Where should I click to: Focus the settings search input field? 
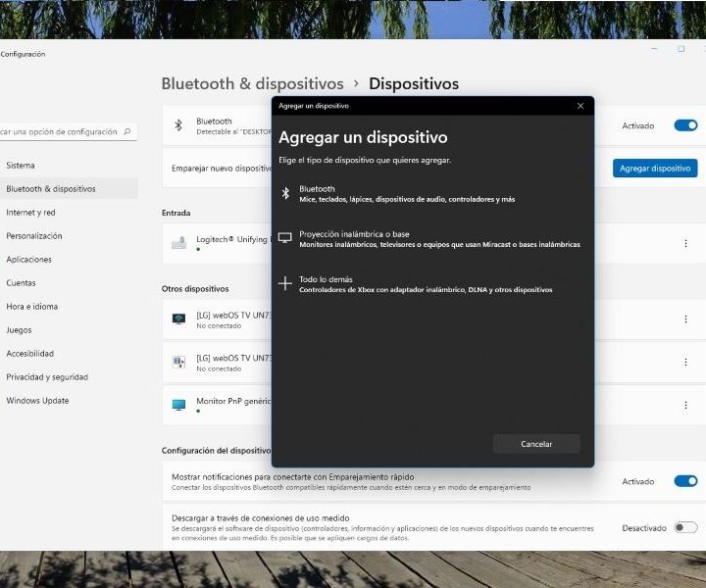(x=68, y=132)
